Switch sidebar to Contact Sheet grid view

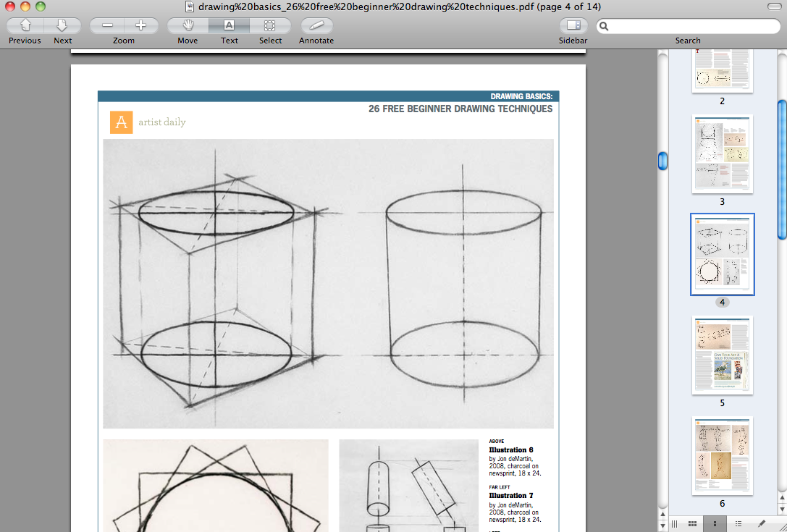[692, 524]
